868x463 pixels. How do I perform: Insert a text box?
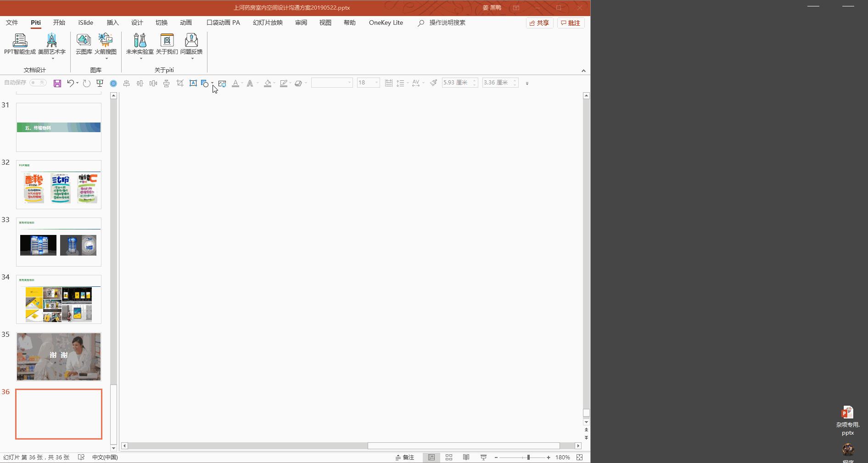[x=193, y=83]
